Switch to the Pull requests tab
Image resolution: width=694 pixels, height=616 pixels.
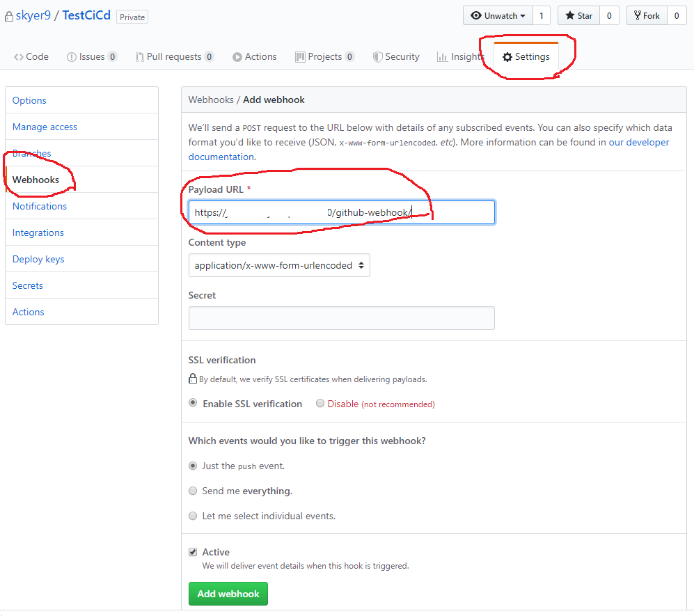point(175,56)
